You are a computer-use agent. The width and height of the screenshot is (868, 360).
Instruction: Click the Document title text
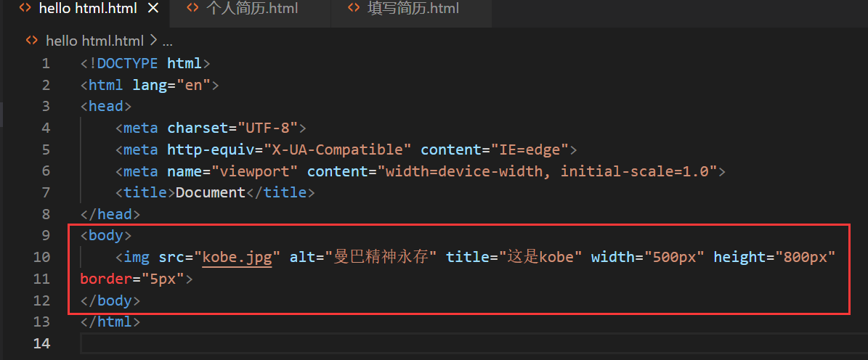[211, 193]
